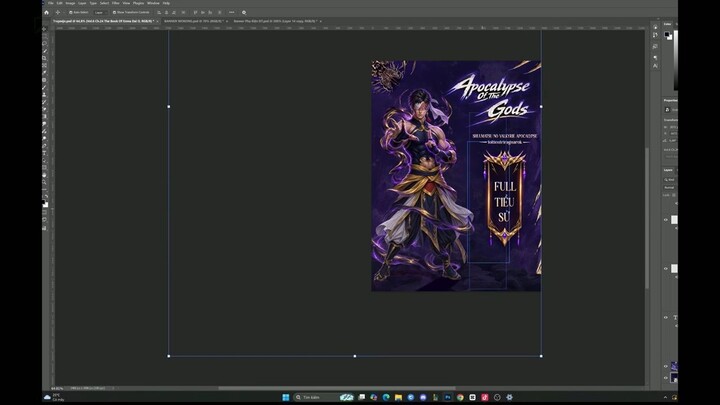
Task: Click the Color panel tab
Action: [668, 24]
